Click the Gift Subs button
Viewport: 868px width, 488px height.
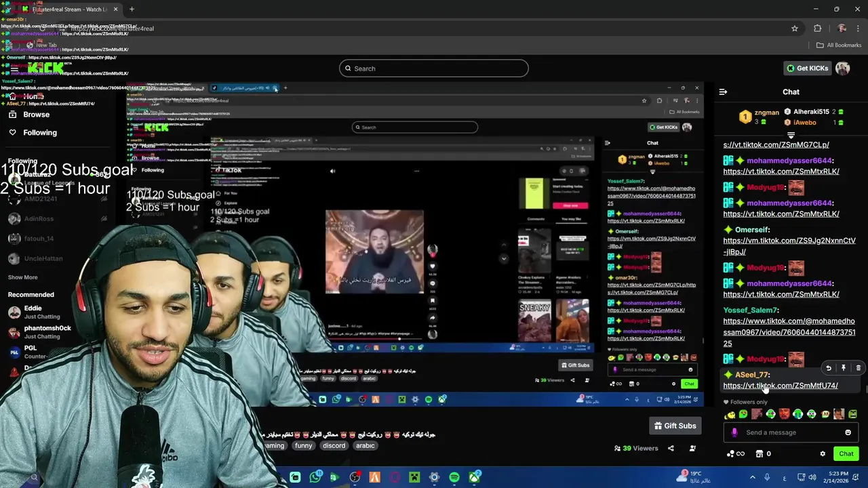coord(675,426)
